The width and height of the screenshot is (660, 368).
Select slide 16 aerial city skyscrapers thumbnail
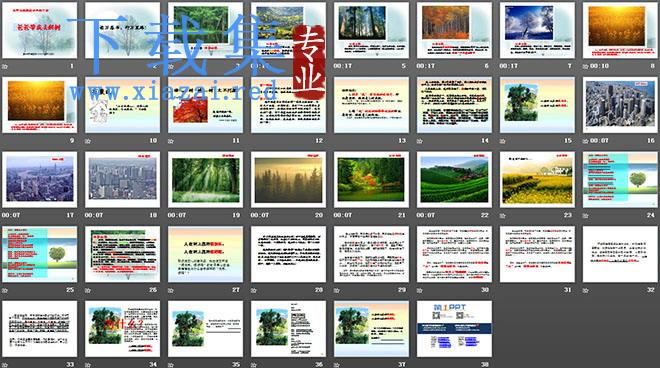click(620, 105)
